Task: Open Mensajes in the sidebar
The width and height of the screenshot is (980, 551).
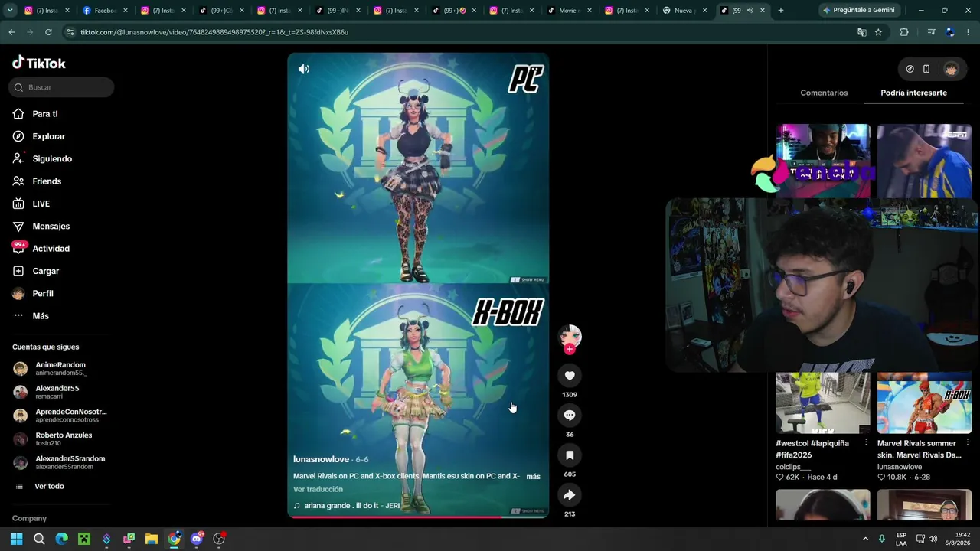Action: pyautogui.click(x=51, y=227)
